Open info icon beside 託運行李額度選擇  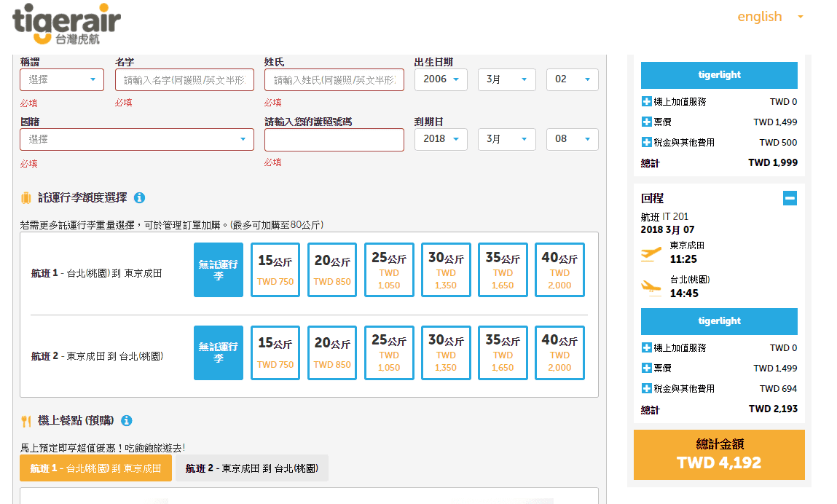[x=139, y=197]
